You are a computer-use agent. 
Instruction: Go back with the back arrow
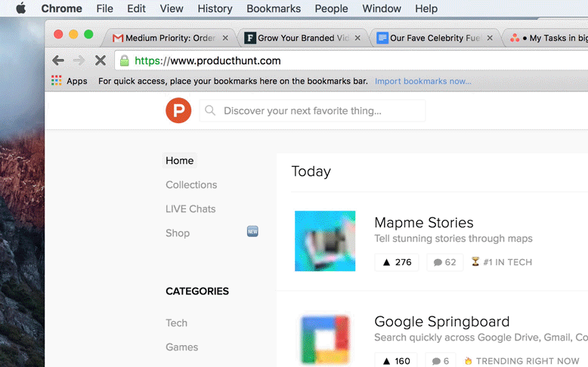[x=58, y=60]
